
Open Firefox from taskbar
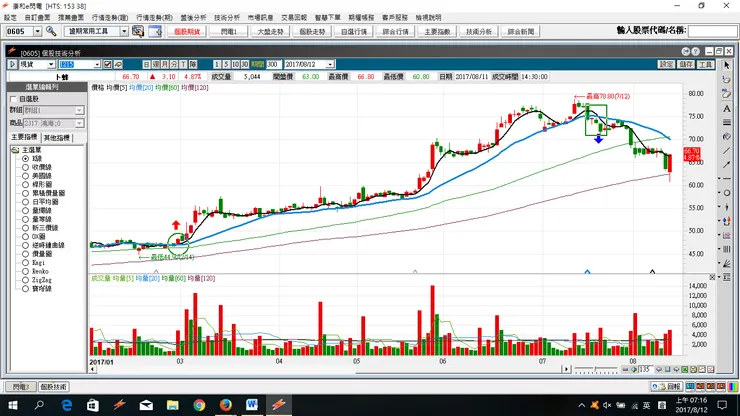click(x=226, y=405)
